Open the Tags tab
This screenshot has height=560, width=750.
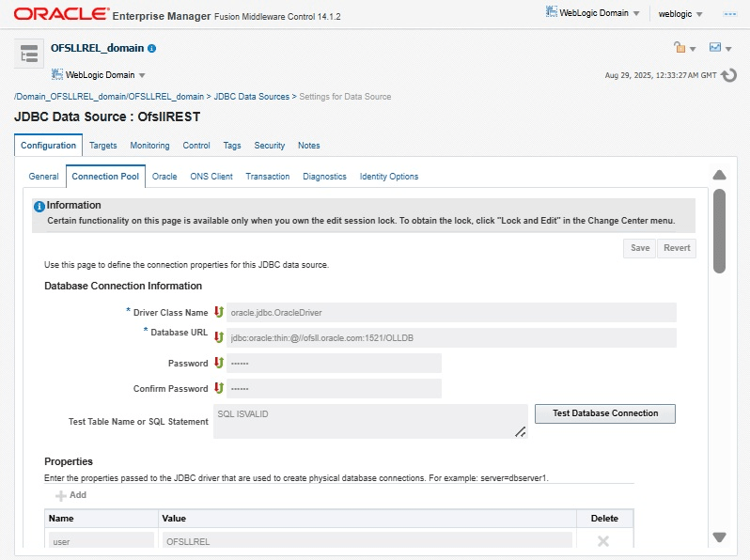pos(232,146)
